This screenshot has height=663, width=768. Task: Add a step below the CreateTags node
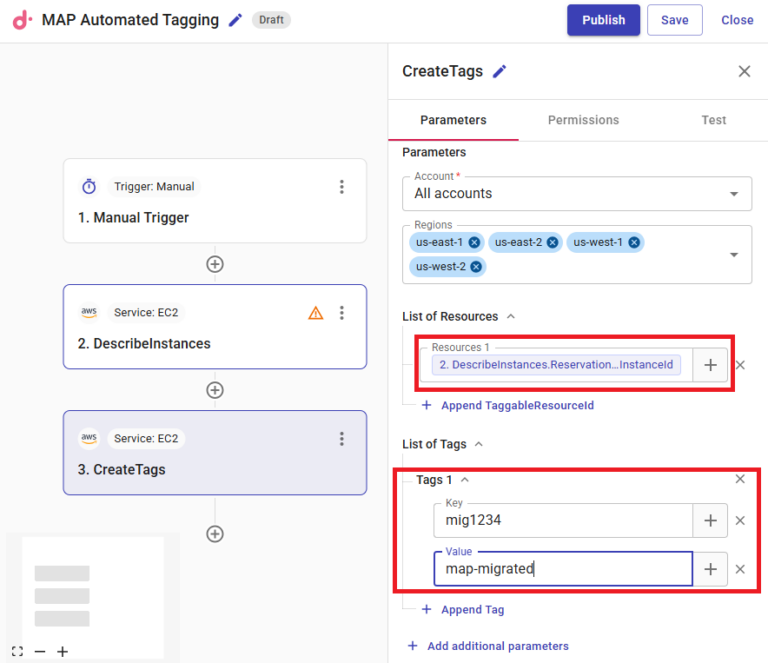point(214,534)
